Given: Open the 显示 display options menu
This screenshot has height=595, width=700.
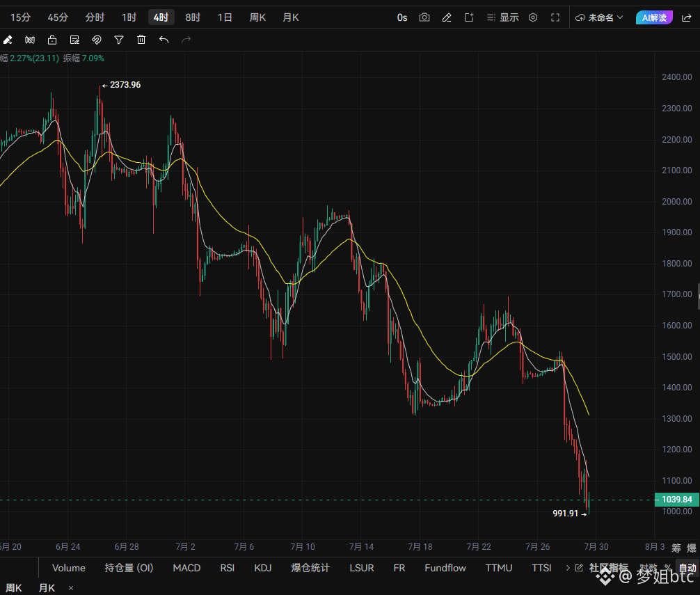Looking at the screenshot, I should (x=503, y=17).
